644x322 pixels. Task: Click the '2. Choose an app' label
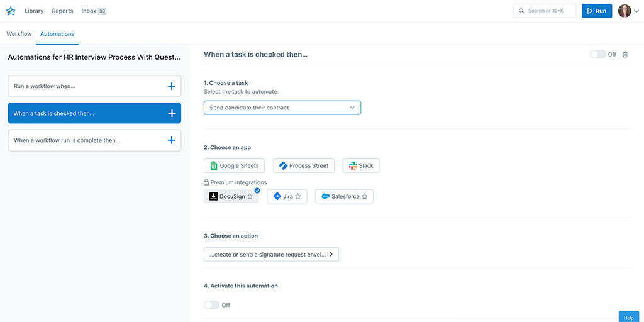tap(227, 147)
